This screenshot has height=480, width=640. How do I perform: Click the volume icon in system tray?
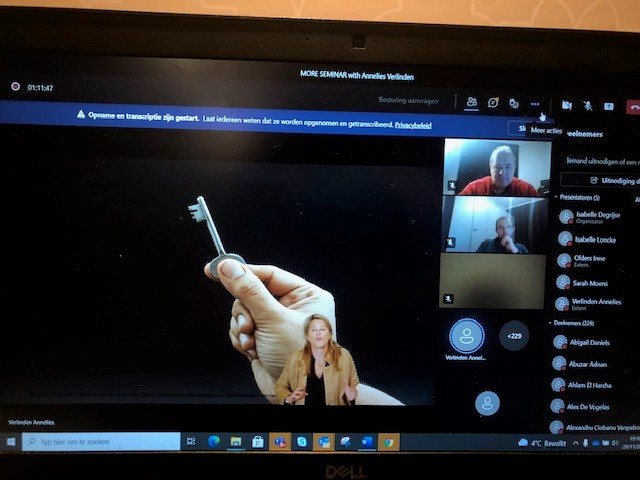[615, 443]
